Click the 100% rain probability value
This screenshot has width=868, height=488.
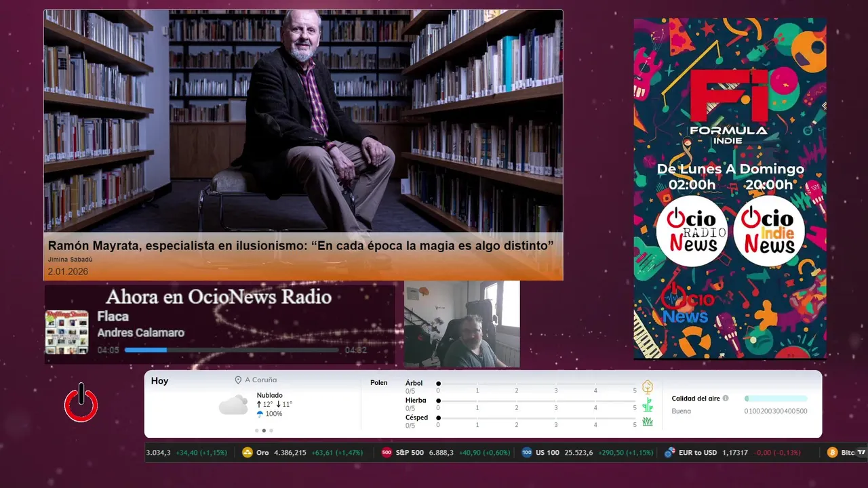274,414
